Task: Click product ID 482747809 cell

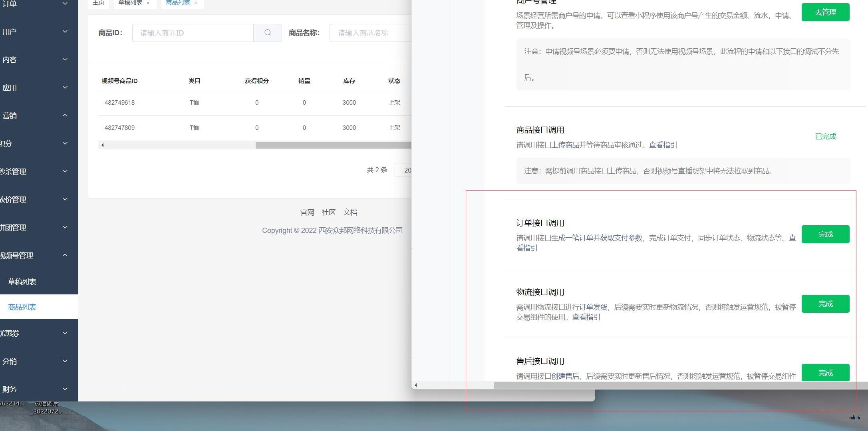Action: (x=119, y=128)
